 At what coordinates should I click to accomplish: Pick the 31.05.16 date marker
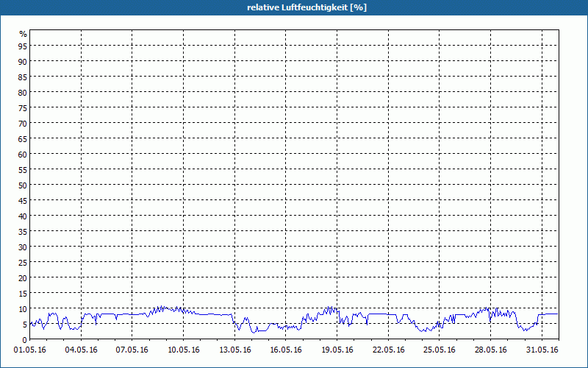tap(541, 350)
